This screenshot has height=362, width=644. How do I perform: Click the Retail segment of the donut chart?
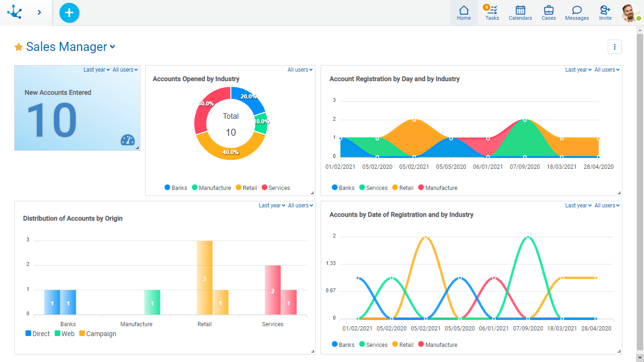[230, 148]
